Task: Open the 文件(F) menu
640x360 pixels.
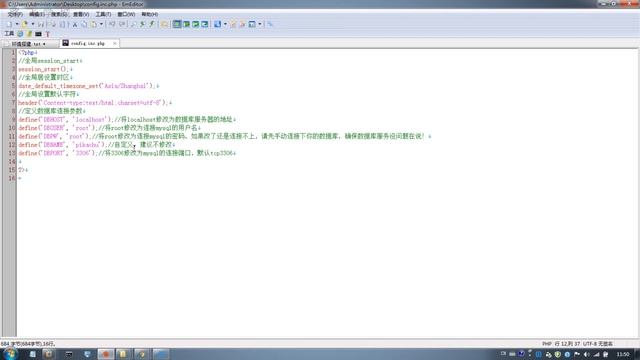Action: pyautogui.click(x=15, y=14)
